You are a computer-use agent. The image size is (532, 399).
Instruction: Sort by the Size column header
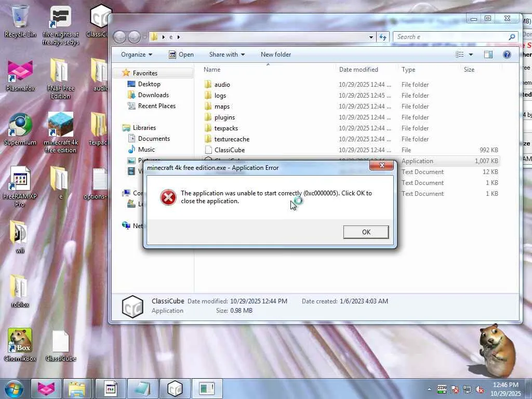pos(469,70)
